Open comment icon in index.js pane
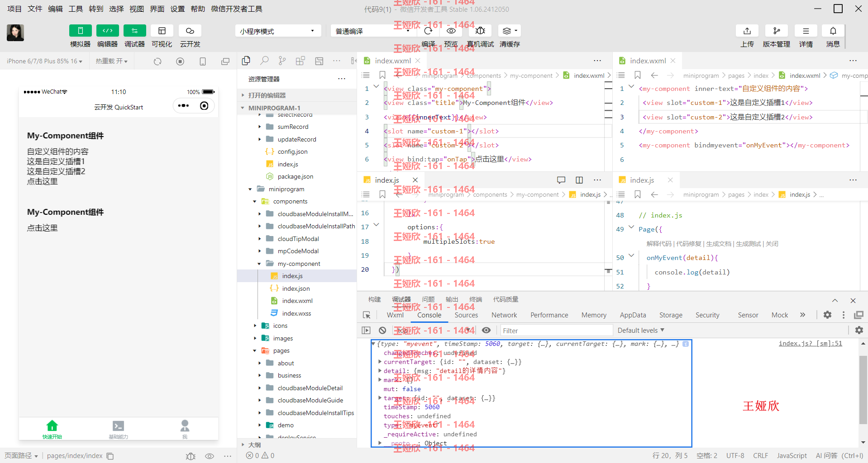Viewport: 868px width, 463px height. click(x=561, y=180)
